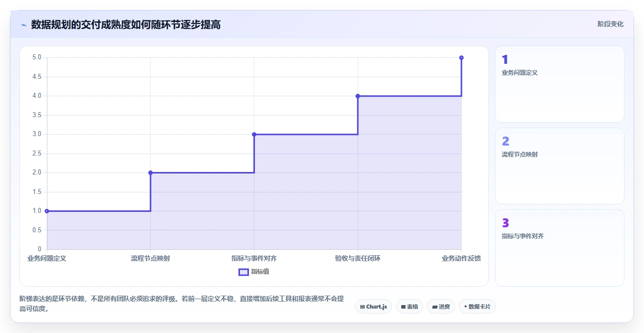Open card 3 指标与事件对齐
The image size is (644, 333).
click(x=559, y=248)
